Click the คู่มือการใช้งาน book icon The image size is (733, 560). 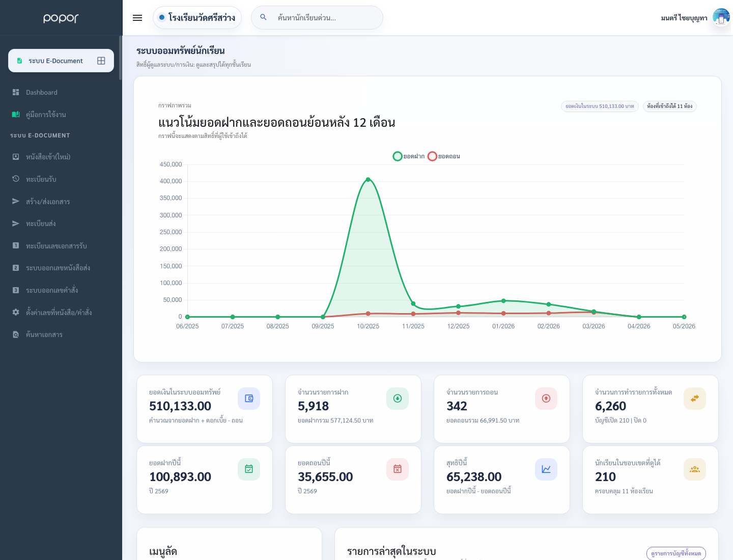pyautogui.click(x=16, y=115)
